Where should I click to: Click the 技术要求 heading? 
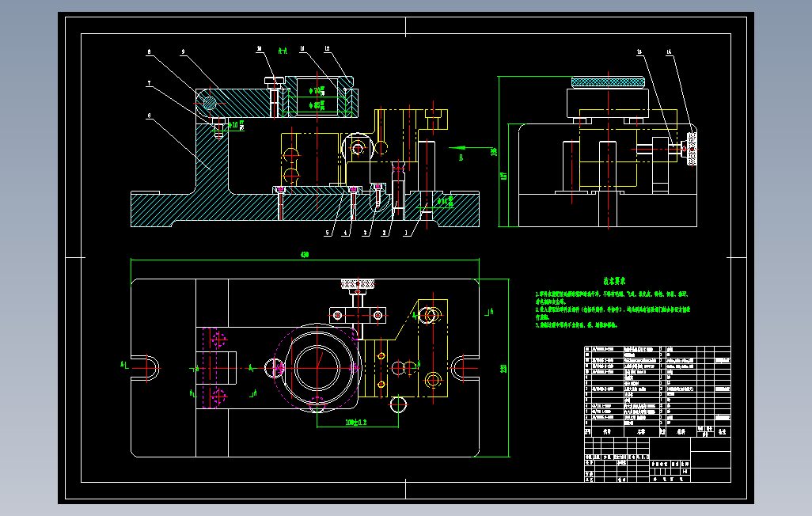614,281
